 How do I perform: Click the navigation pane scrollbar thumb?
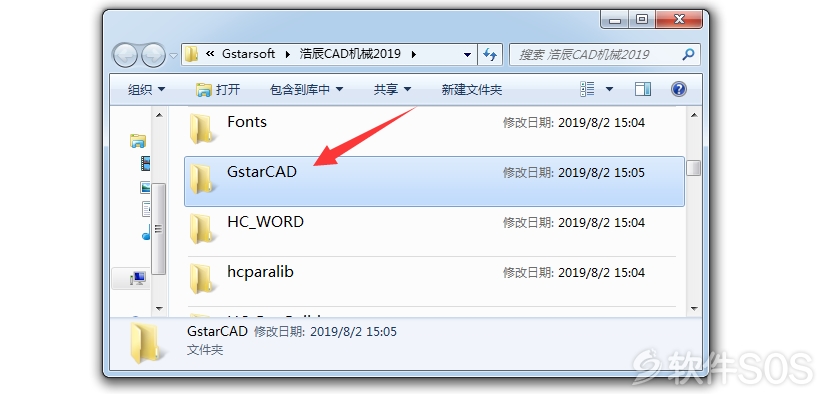pos(159,229)
